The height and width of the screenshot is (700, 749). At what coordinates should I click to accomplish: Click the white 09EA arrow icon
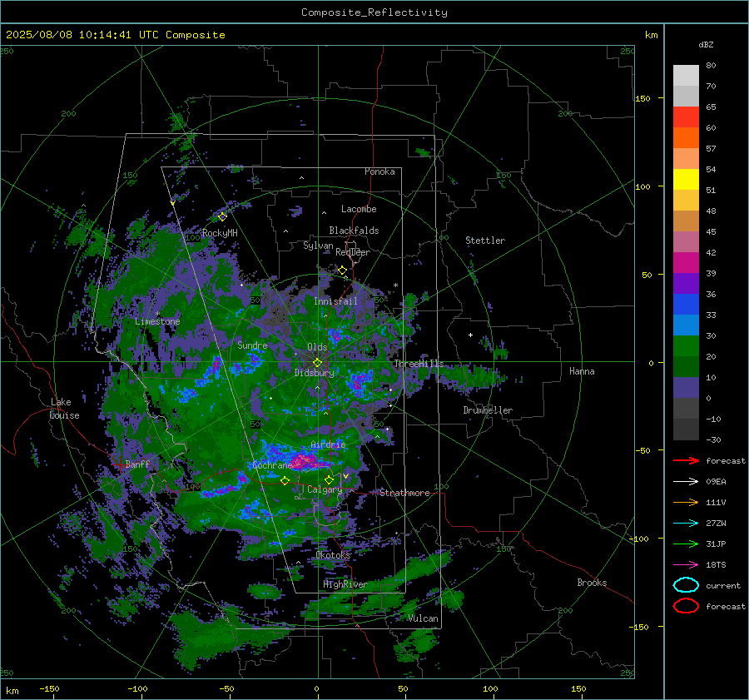point(686,482)
